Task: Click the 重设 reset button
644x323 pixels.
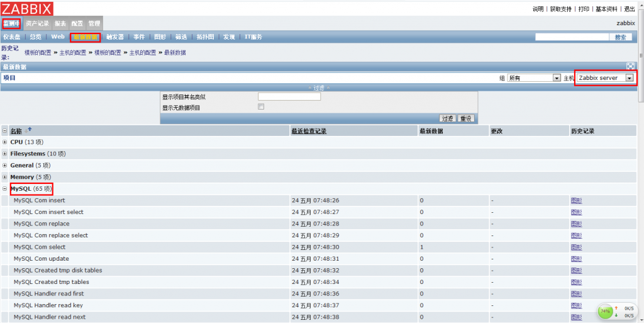Action: (466, 118)
